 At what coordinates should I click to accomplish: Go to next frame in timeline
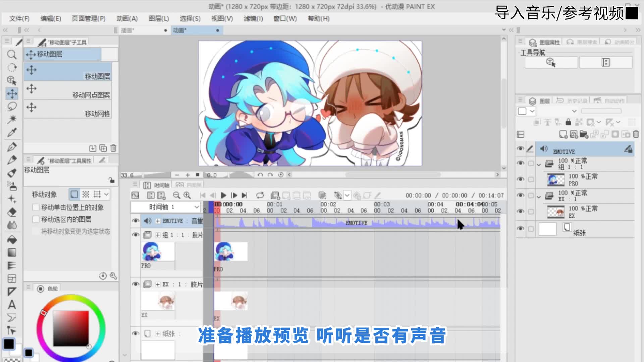(x=234, y=195)
